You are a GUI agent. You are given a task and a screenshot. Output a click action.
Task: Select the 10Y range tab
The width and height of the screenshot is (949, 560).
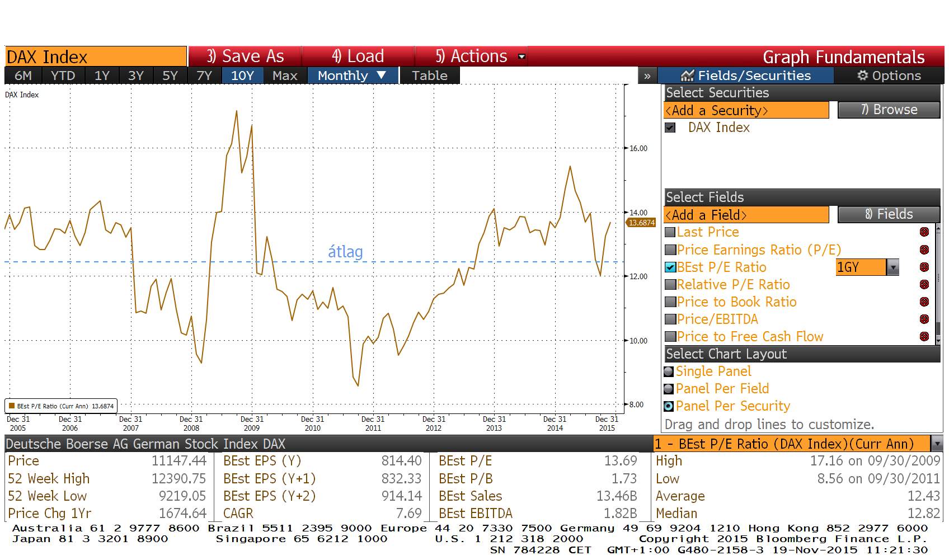coord(242,76)
